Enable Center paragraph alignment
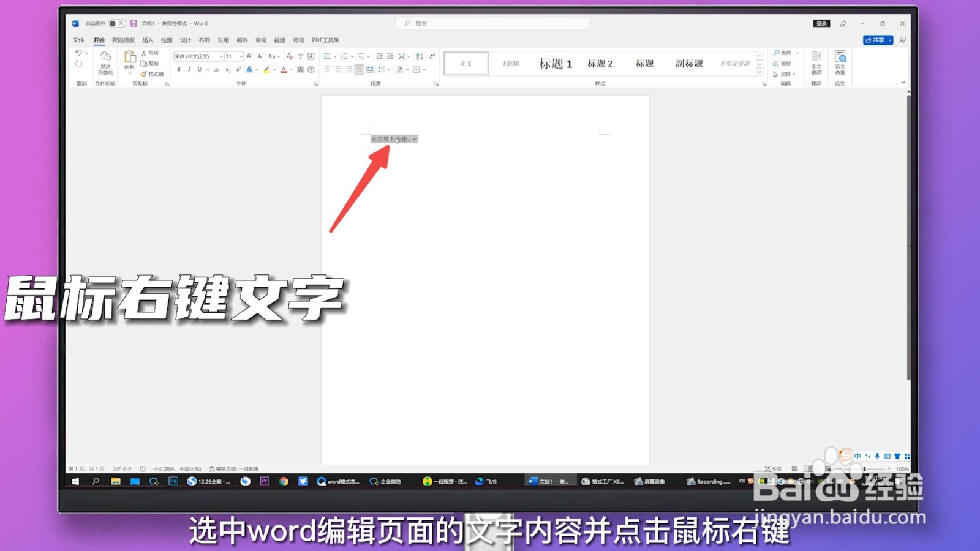The height and width of the screenshot is (551, 980). (x=337, y=70)
